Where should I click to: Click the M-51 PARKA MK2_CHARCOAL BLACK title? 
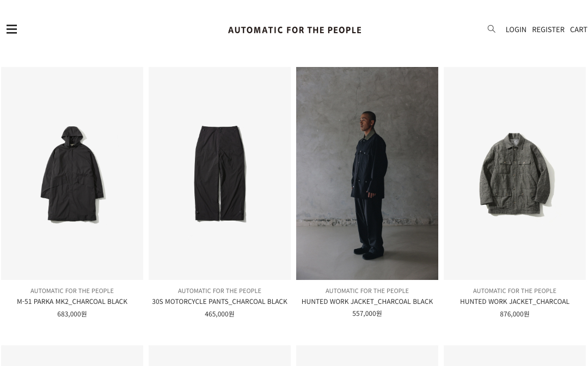tap(72, 301)
